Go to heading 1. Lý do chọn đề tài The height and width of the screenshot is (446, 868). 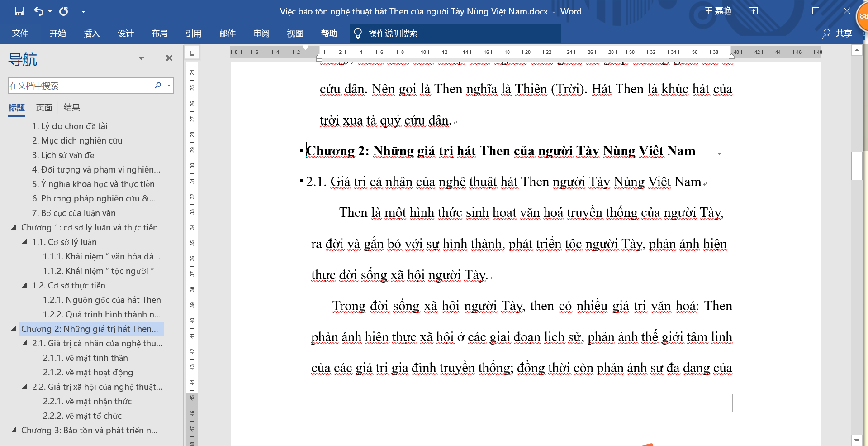coord(70,126)
